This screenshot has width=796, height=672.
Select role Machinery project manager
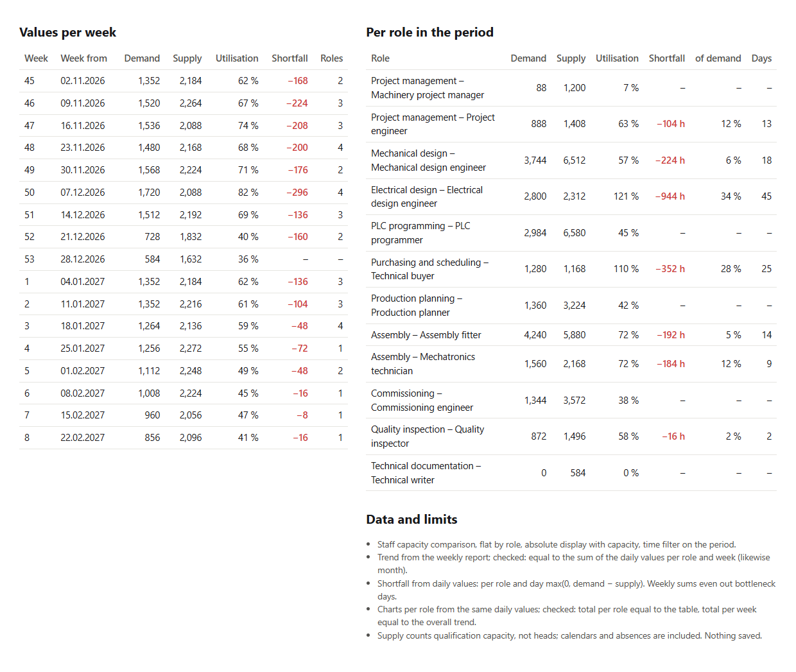[x=428, y=88]
